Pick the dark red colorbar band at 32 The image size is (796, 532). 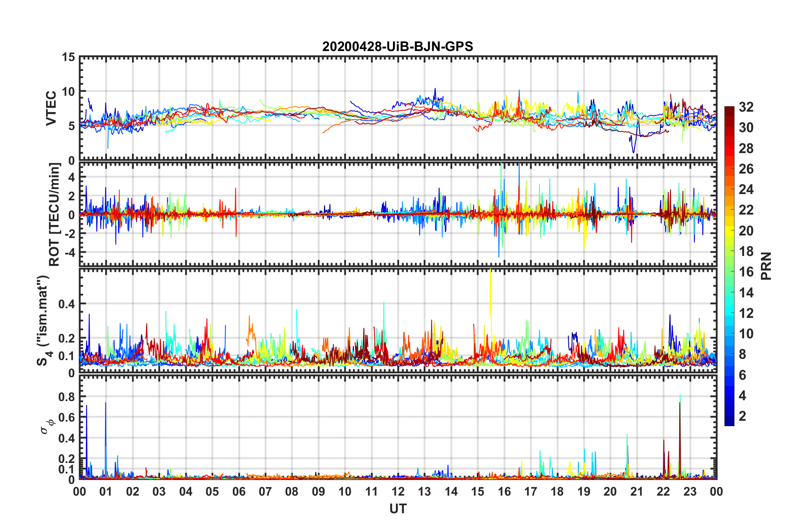(729, 110)
